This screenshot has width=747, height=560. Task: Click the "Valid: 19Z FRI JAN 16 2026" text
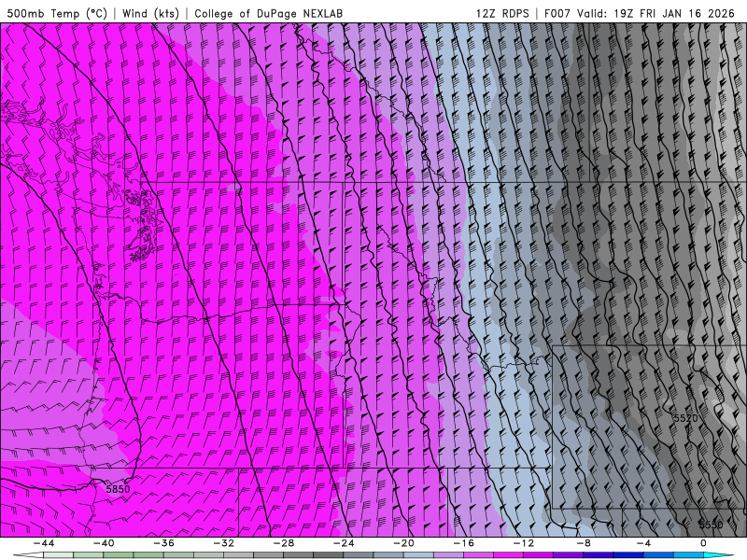[656, 13]
